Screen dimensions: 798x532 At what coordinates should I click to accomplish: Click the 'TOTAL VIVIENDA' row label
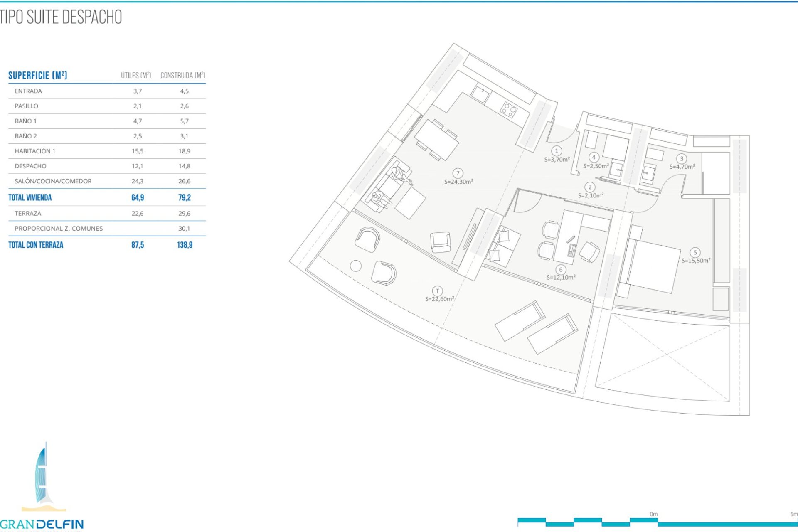[30, 197]
